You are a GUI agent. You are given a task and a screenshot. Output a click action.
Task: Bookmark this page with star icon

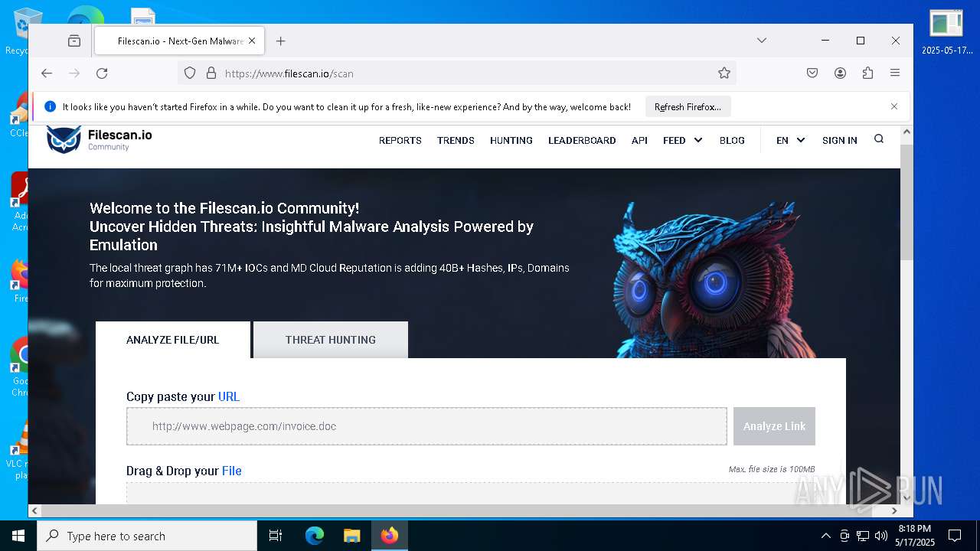[724, 73]
